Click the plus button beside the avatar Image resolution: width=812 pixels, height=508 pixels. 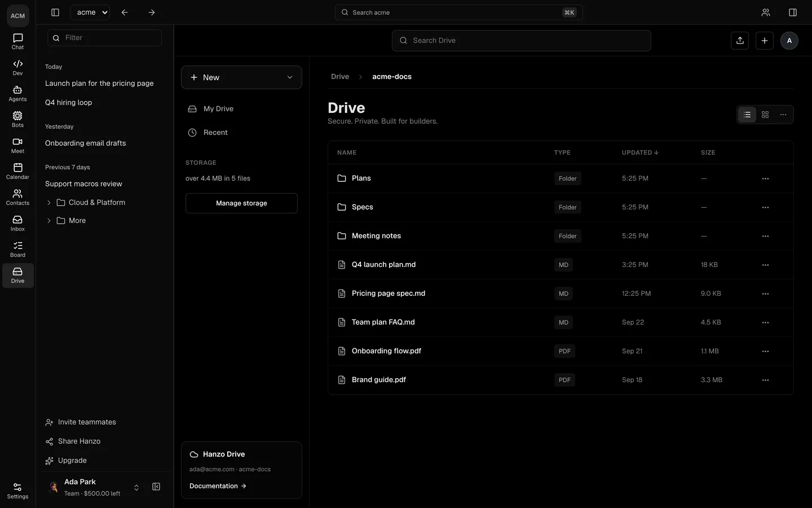765,41
